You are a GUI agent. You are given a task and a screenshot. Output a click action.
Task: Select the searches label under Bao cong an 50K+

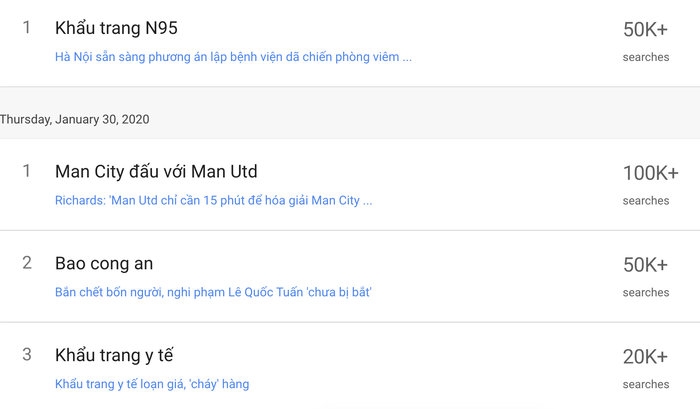point(646,292)
